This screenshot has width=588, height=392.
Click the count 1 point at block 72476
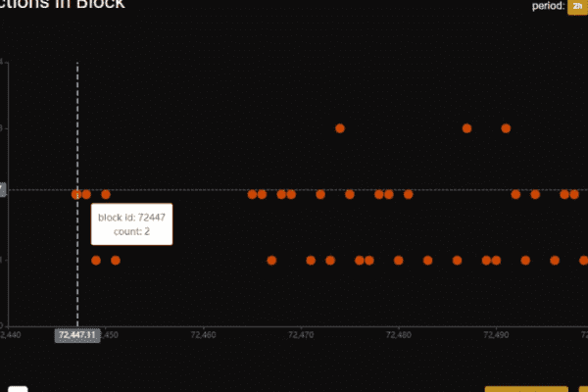[x=360, y=261]
